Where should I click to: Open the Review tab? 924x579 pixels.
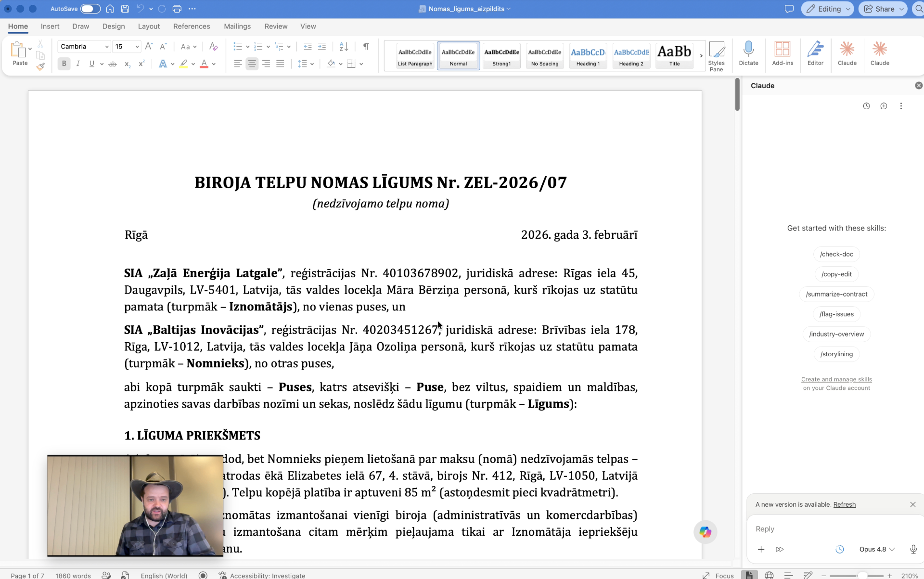276,26
